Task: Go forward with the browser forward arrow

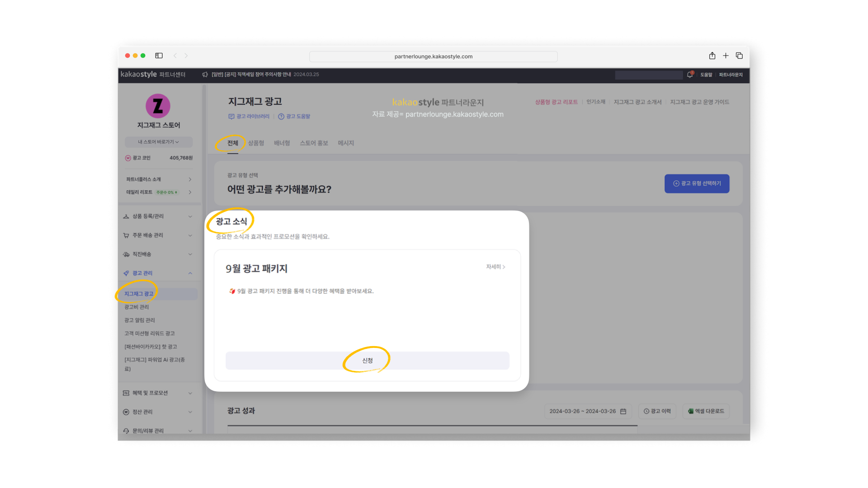Action: [x=186, y=56]
